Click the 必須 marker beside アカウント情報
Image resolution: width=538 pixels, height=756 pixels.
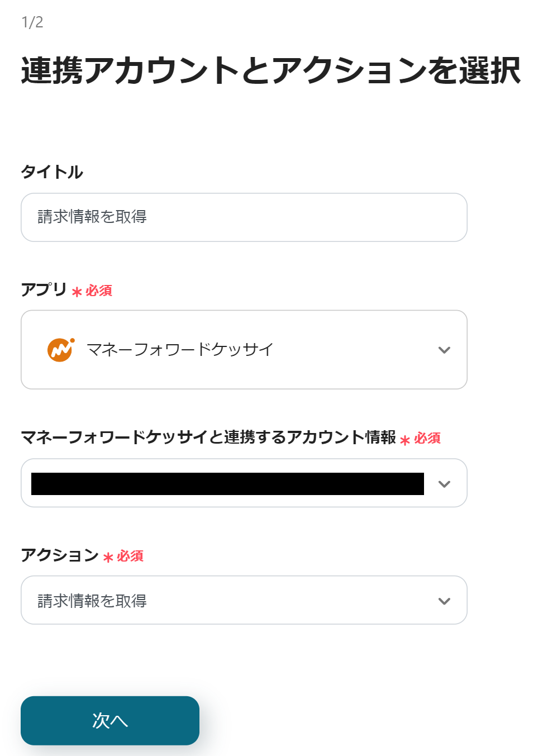[x=427, y=439]
